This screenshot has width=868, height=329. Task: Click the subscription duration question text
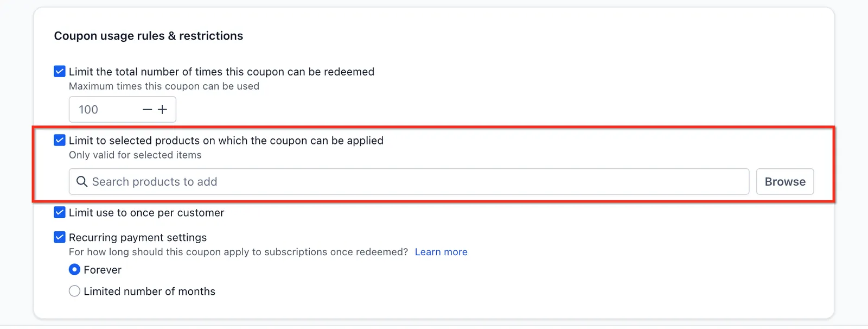[238, 252]
